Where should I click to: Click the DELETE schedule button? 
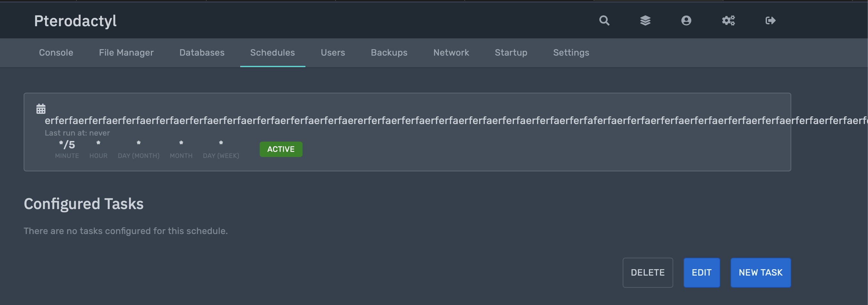tap(648, 272)
